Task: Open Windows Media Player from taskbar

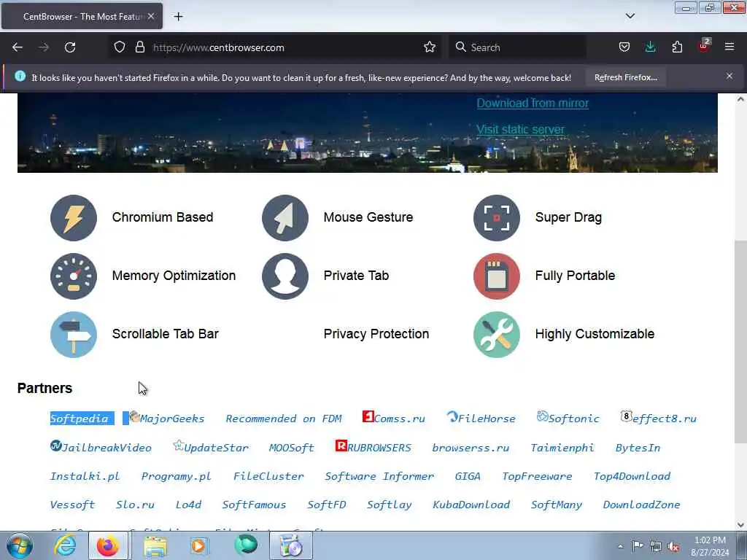Action: click(198, 545)
